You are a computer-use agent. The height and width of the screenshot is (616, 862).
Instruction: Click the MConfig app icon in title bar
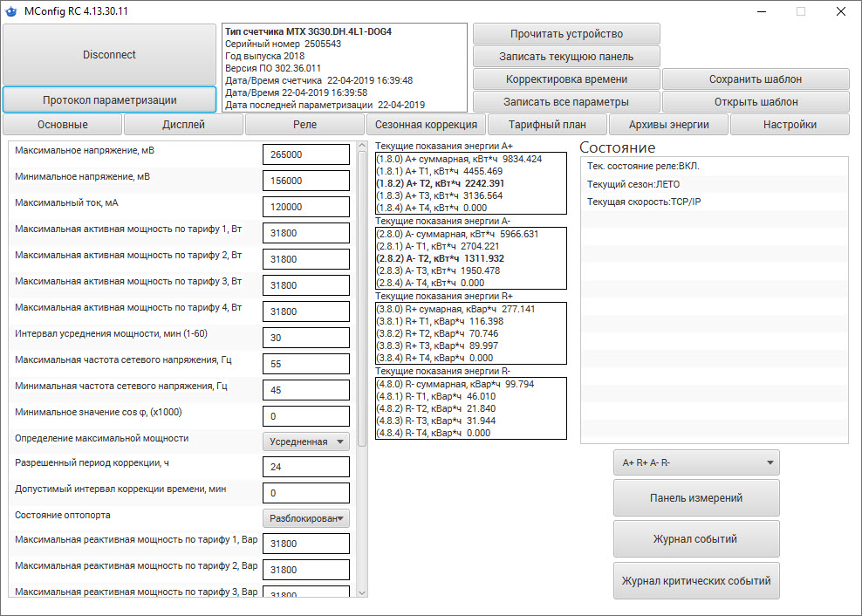(10, 11)
